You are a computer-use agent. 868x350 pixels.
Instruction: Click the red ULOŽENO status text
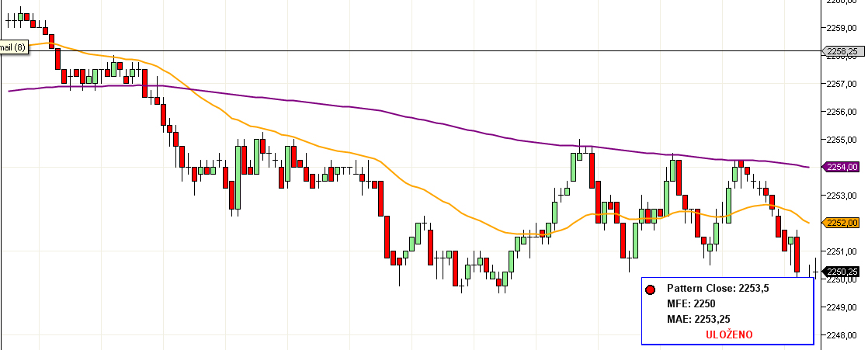pyautogui.click(x=729, y=334)
